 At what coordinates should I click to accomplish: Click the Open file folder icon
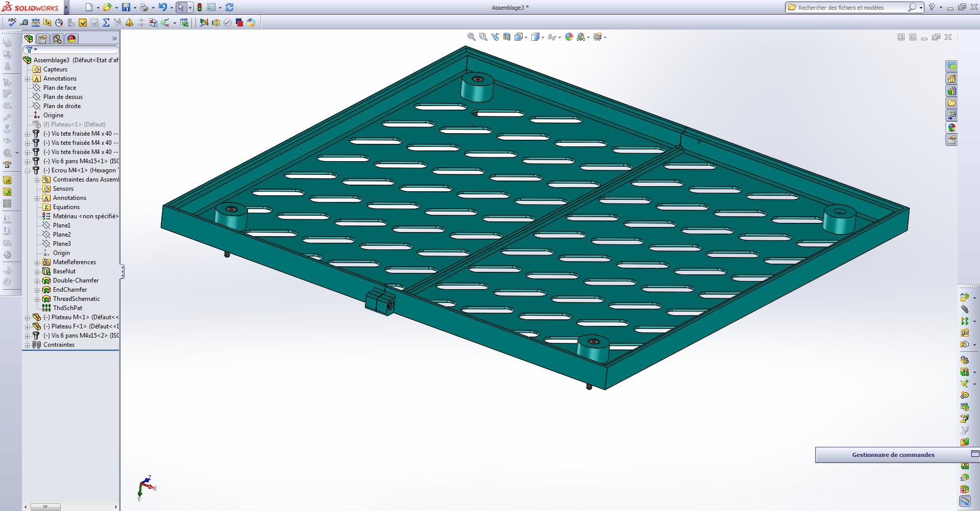pyautogui.click(x=107, y=7)
